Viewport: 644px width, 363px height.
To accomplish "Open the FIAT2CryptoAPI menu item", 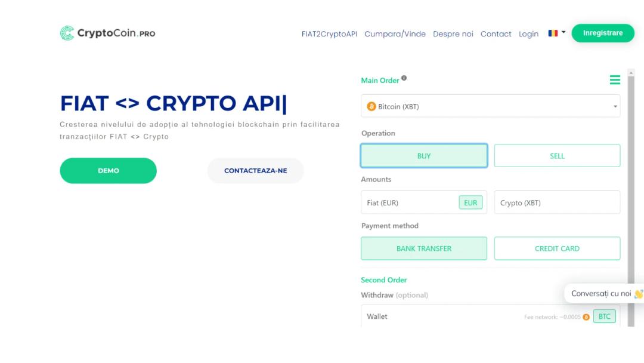I will pyautogui.click(x=329, y=34).
